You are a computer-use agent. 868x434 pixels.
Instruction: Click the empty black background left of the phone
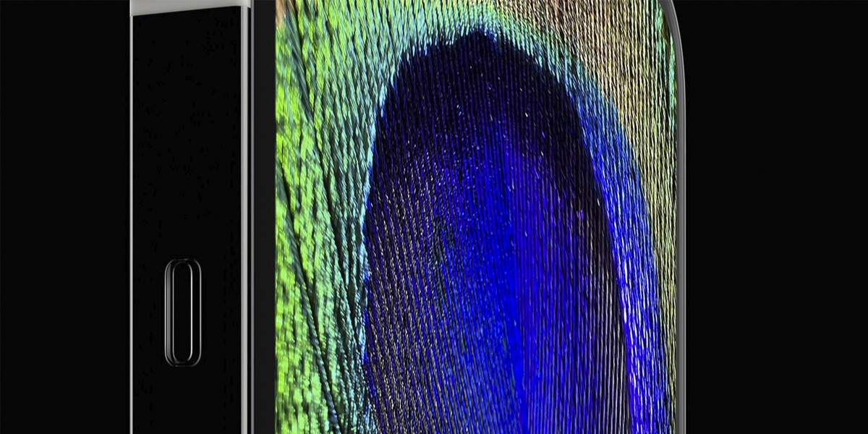pos(65,217)
